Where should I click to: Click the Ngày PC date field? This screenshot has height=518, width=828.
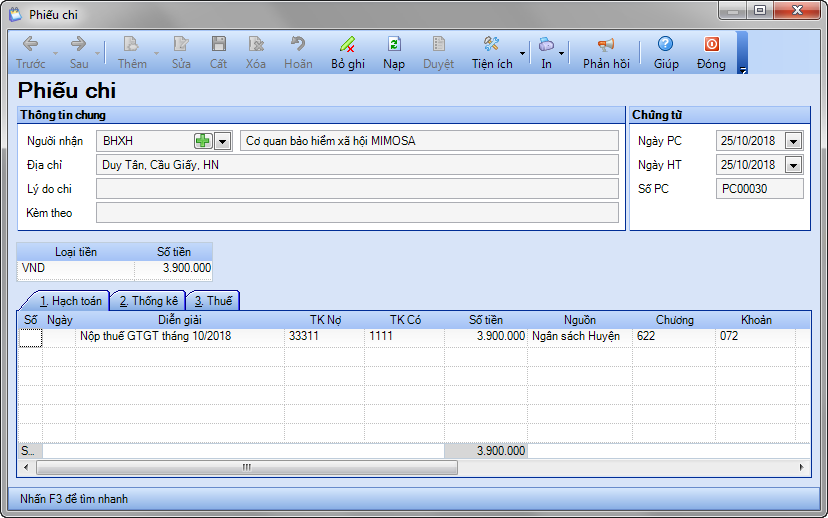750,141
